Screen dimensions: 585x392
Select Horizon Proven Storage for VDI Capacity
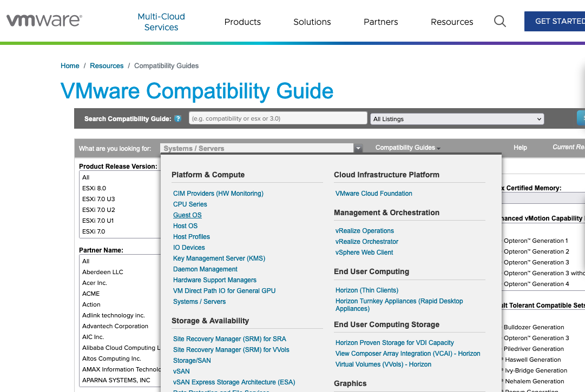tap(395, 342)
